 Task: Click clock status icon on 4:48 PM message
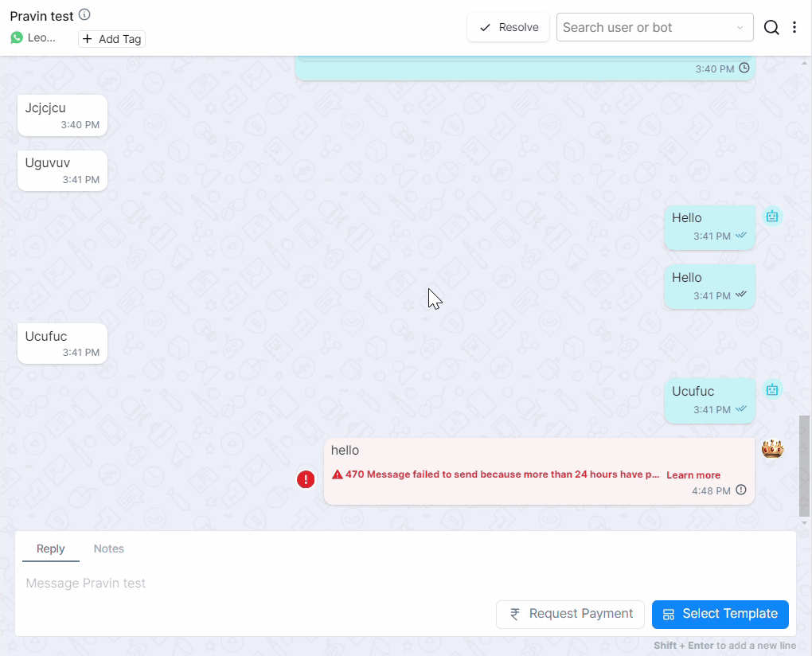pyautogui.click(x=741, y=490)
